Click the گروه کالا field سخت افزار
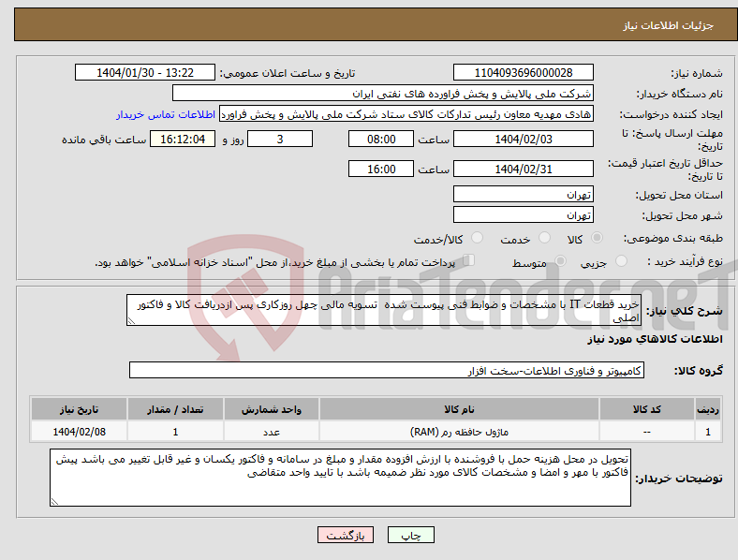This screenshot has height=560, width=738. 387,370
